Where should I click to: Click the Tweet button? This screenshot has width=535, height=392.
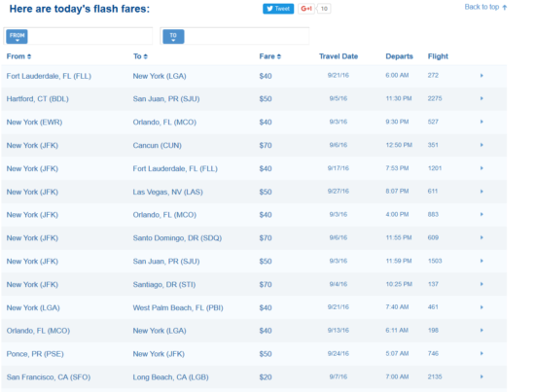point(278,9)
